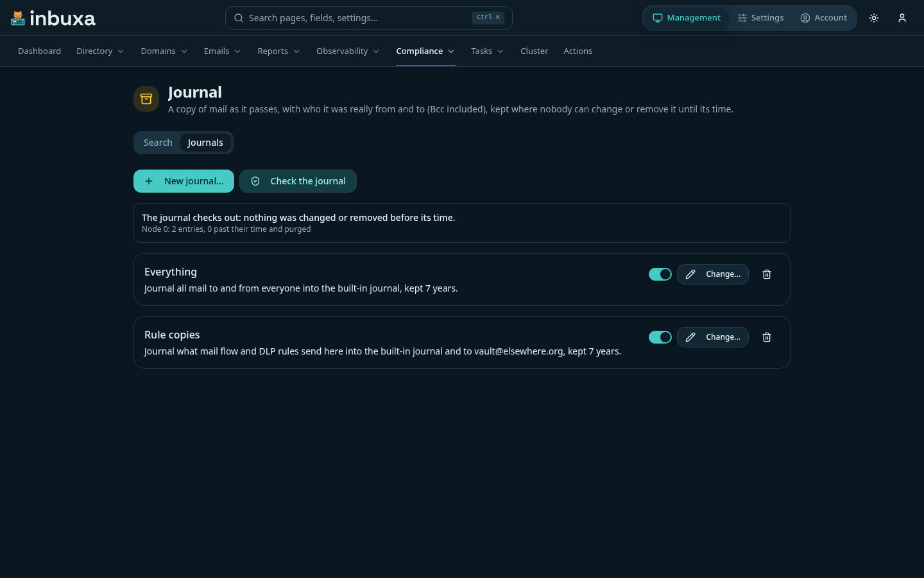Image resolution: width=924 pixels, height=578 pixels.
Task: Click the Journal archive box icon
Action: pyautogui.click(x=146, y=99)
